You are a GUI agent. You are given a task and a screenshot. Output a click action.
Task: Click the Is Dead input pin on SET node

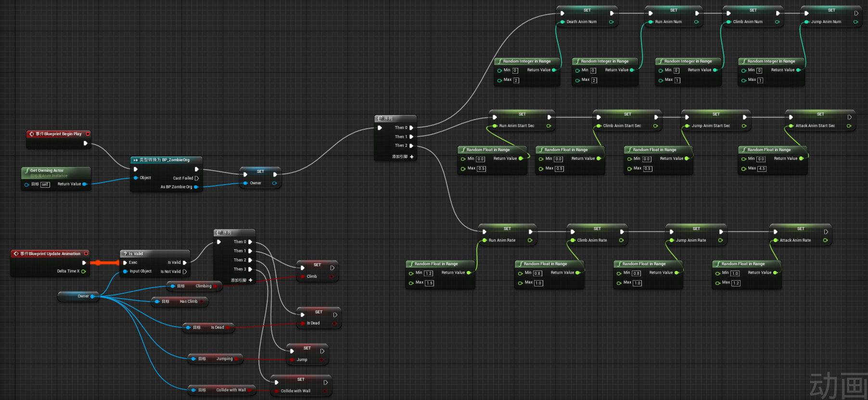click(x=302, y=323)
